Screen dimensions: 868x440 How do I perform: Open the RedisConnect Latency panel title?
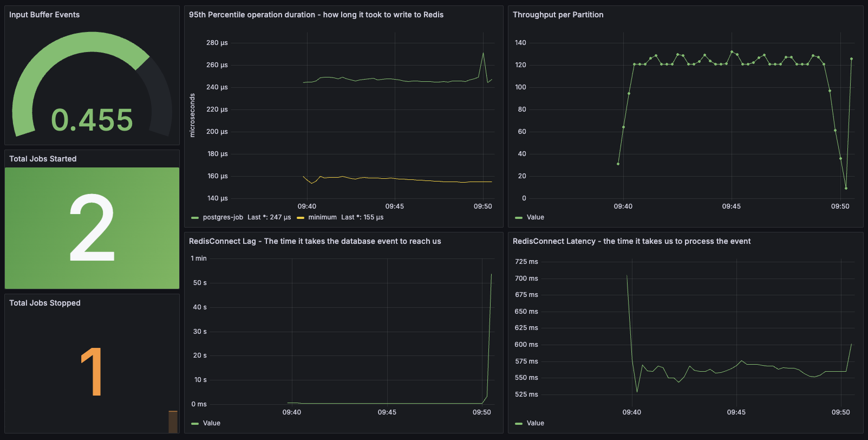pos(631,241)
